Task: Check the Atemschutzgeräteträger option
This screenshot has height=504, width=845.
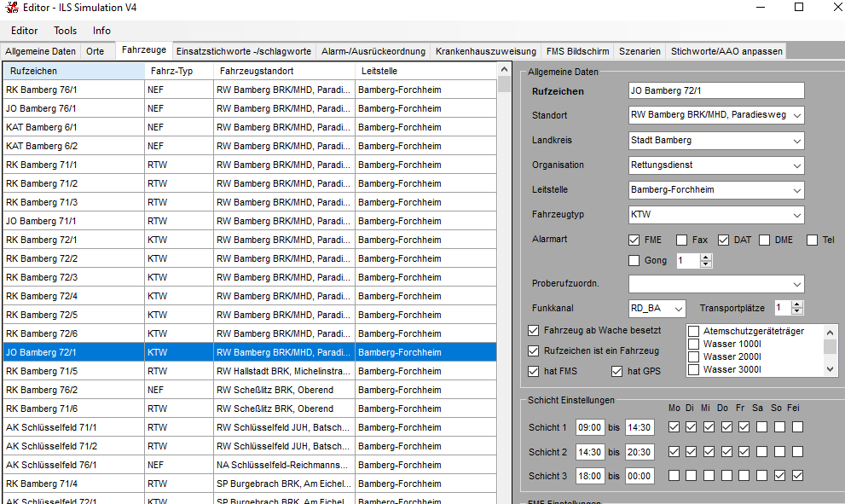Action: tap(694, 332)
